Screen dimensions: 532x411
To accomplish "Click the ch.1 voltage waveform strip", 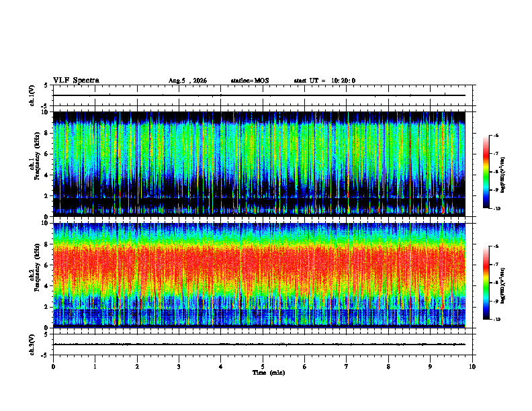I will point(264,95).
